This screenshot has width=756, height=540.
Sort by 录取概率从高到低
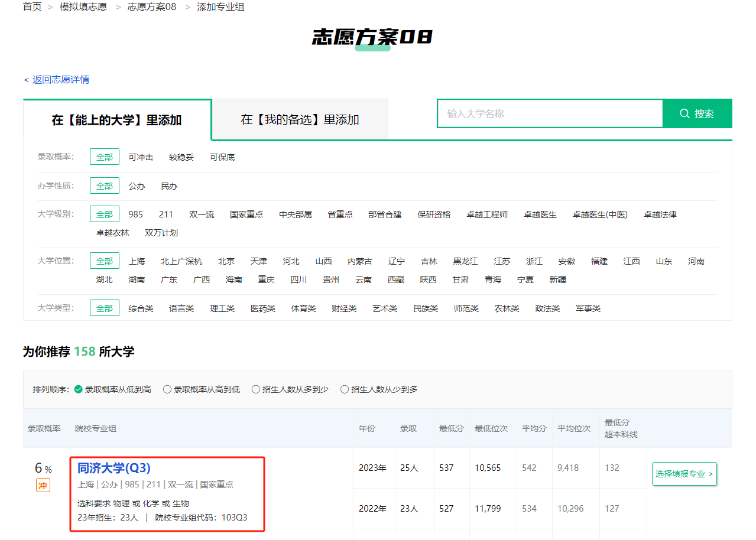pyautogui.click(x=202, y=389)
